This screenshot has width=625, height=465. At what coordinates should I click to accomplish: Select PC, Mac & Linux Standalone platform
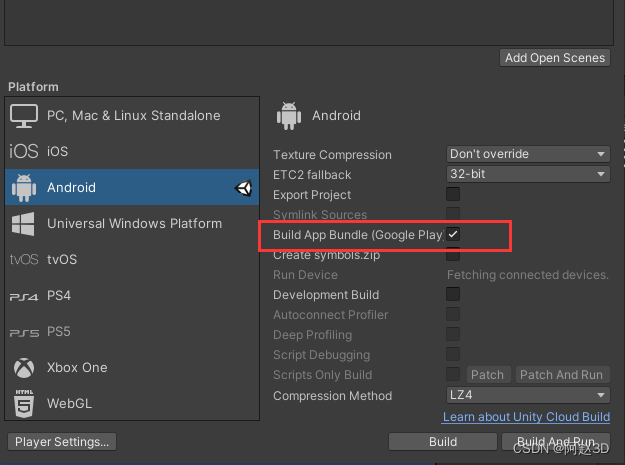pyautogui.click(x=132, y=116)
